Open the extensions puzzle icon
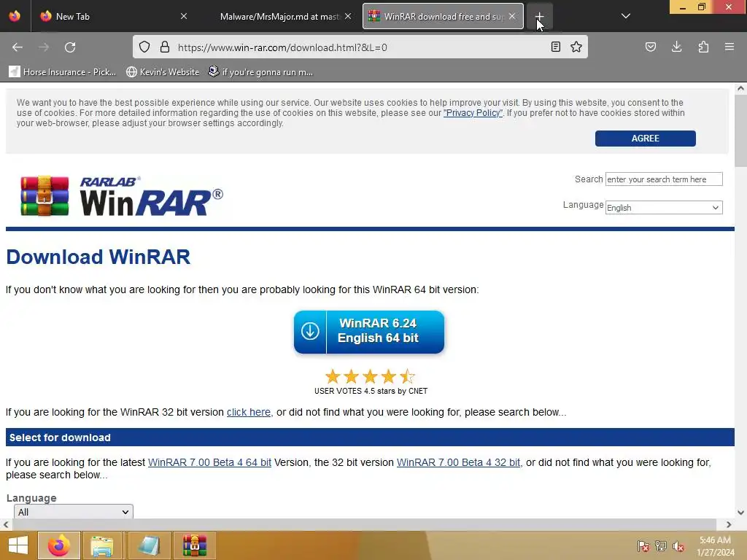The height and width of the screenshot is (560, 747). click(703, 47)
